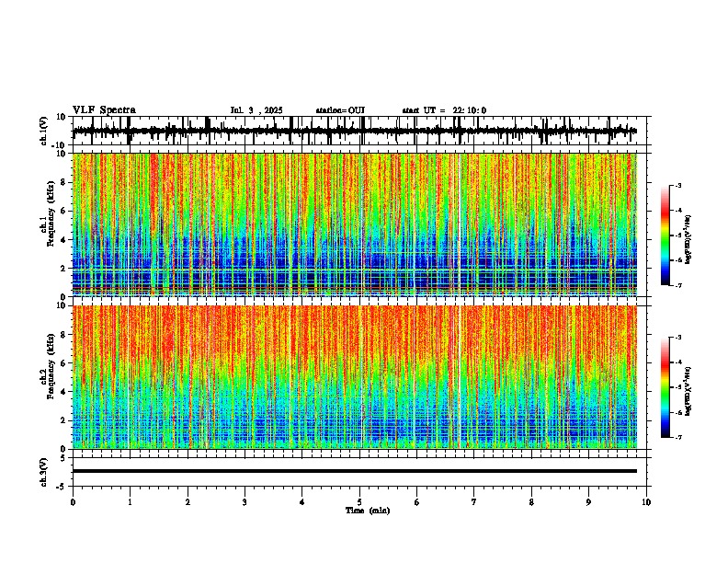Click time axis tick label "3"
Screen dimensions: 728x563
pos(245,502)
